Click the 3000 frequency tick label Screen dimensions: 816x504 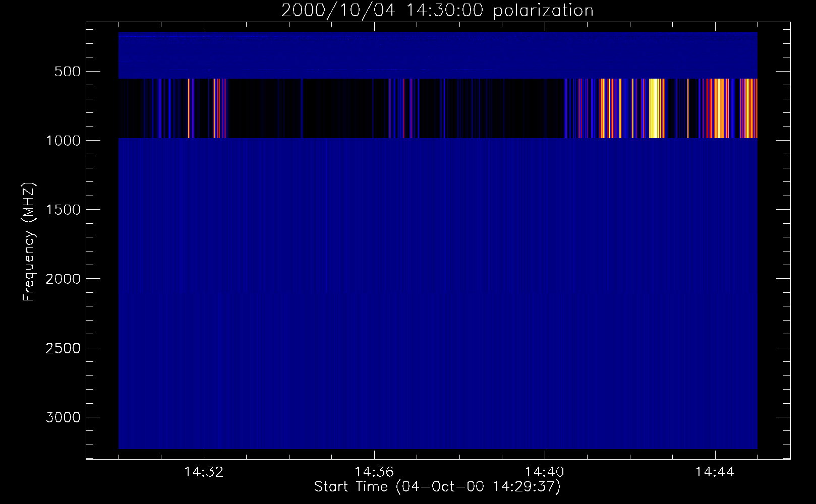tap(63, 417)
